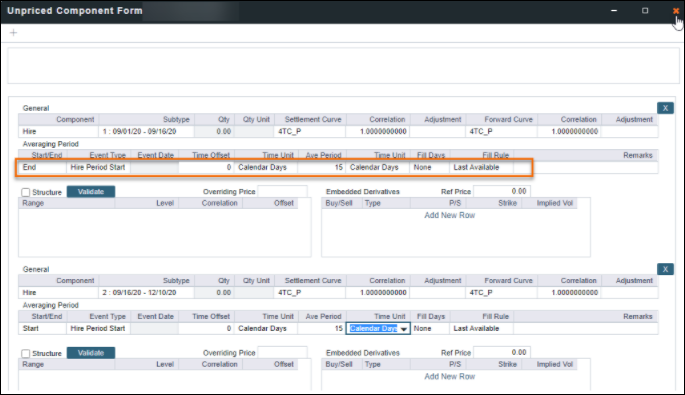Open the highlighted Calendar Days dropdown arrow
This screenshot has width=685, height=395.
coord(404,329)
